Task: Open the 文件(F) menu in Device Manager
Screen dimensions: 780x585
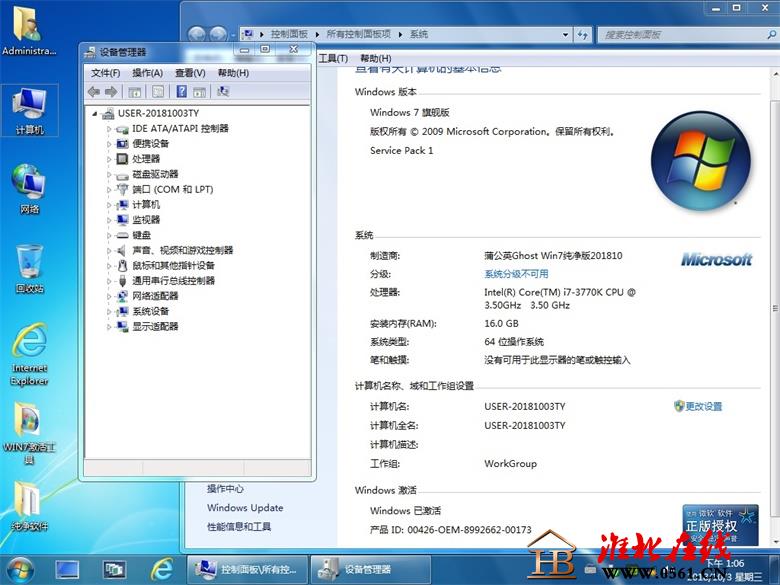Action: pyautogui.click(x=105, y=73)
